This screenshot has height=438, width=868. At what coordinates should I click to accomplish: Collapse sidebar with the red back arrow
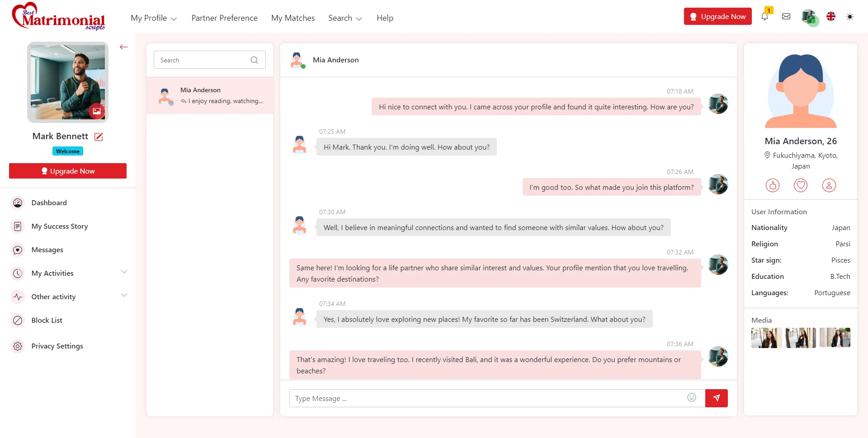124,47
